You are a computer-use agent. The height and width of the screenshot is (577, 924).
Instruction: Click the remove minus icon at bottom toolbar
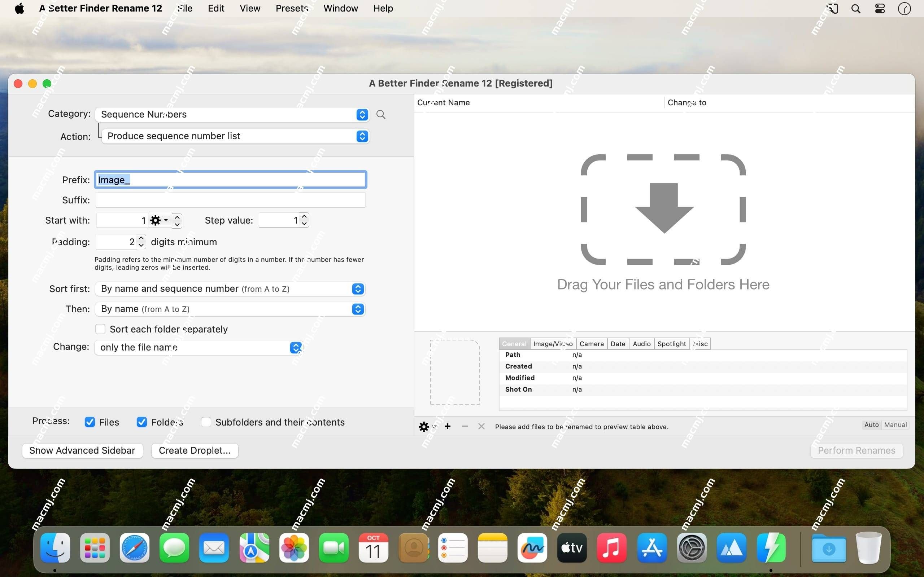click(x=464, y=426)
